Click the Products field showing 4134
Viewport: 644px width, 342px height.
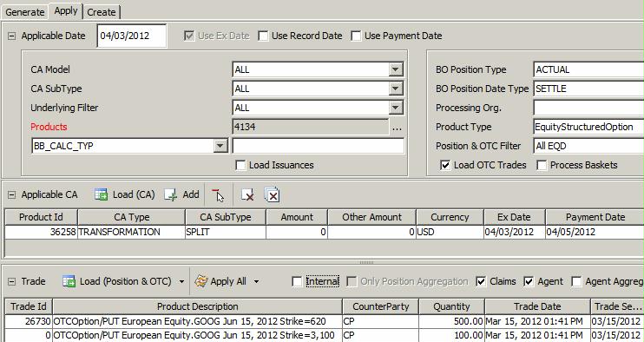tap(310, 127)
